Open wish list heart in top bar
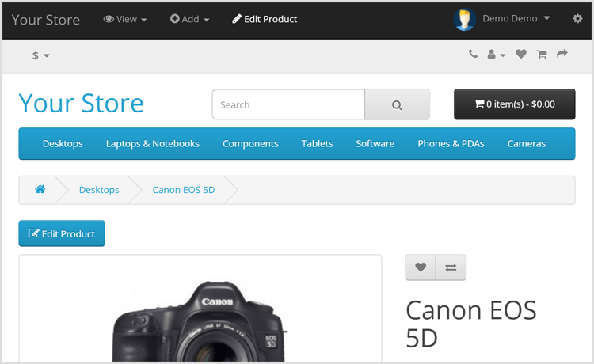Screen dimensions: 594x364 click(x=521, y=54)
